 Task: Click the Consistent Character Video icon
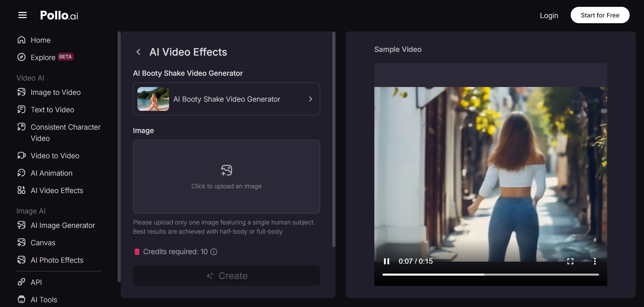coord(21,127)
